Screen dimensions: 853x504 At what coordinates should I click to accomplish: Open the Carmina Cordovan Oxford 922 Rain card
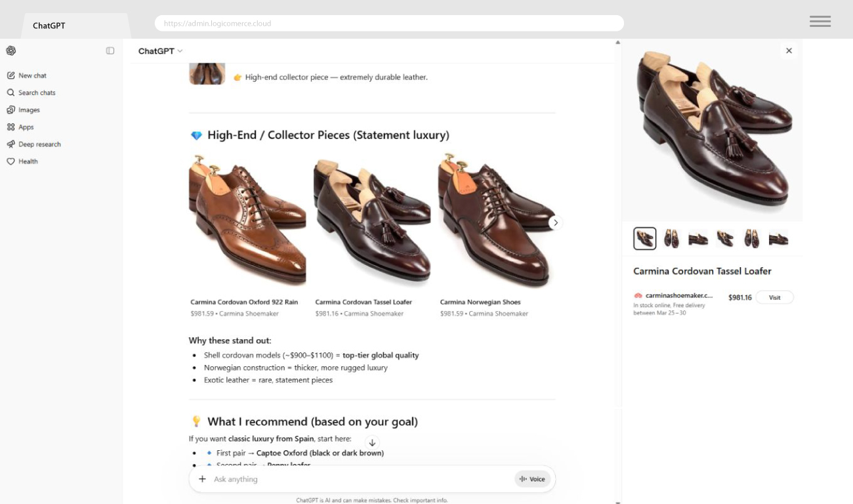pos(247,236)
